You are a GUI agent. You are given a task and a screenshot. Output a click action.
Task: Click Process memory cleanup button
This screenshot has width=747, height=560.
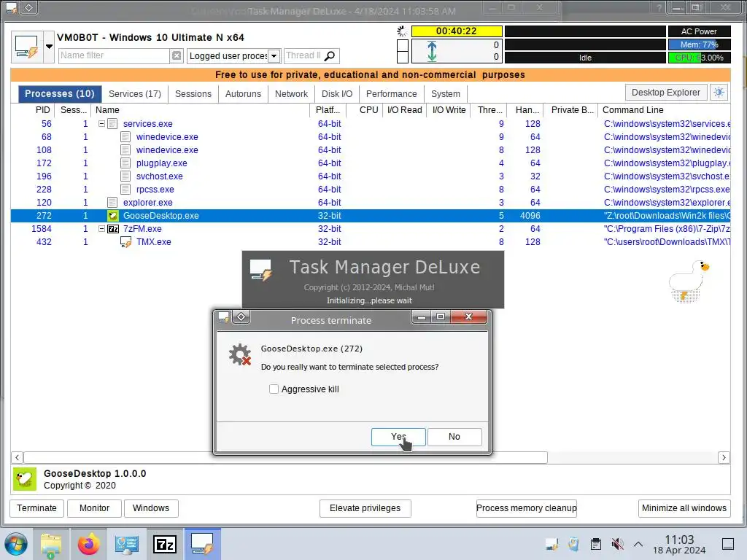(x=527, y=508)
